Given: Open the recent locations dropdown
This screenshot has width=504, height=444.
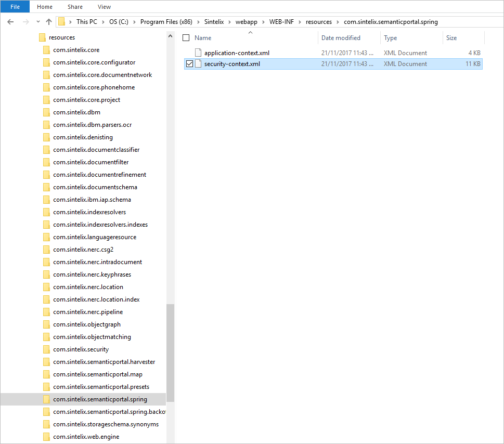Looking at the screenshot, I should [38, 22].
